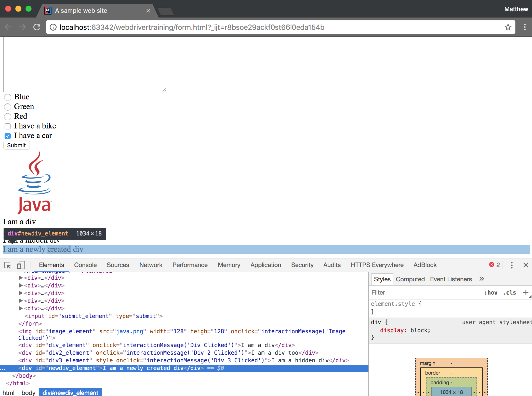This screenshot has height=396, width=532.
Task: Click the add new style rule plus
Action: 525,293
